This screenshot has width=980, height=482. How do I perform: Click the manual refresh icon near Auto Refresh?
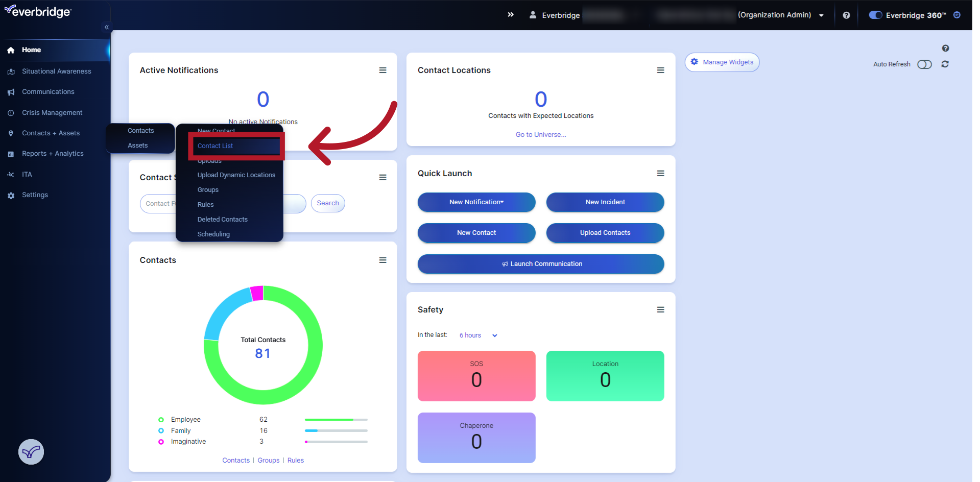point(945,64)
